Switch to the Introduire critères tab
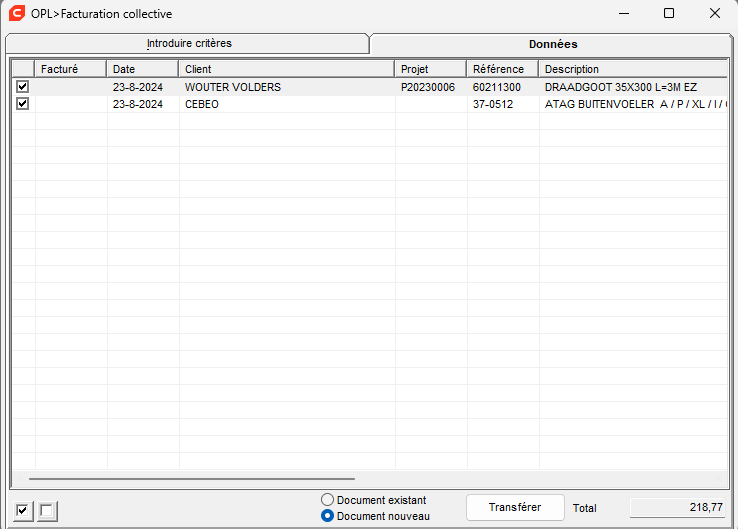 coord(187,43)
